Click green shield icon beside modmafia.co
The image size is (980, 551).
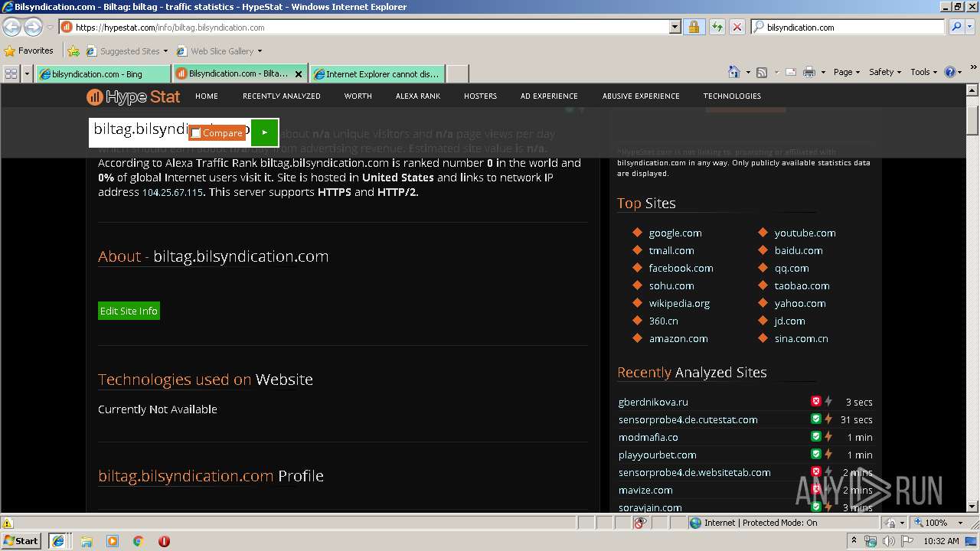coord(816,436)
